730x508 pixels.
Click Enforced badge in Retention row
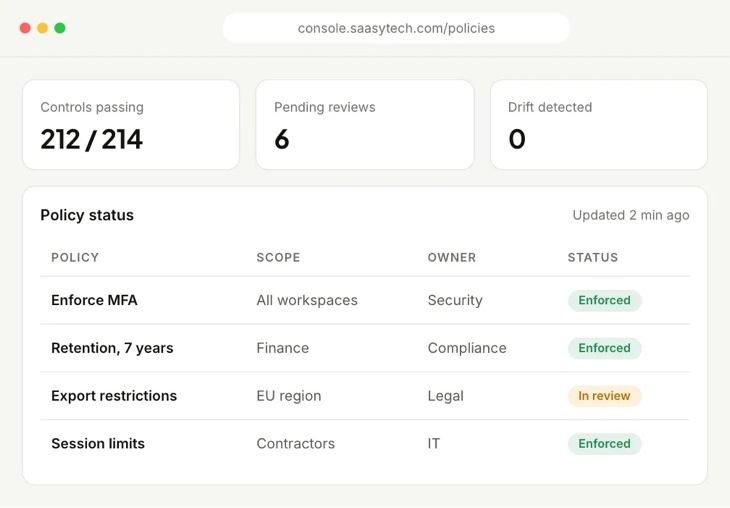pyautogui.click(x=604, y=348)
